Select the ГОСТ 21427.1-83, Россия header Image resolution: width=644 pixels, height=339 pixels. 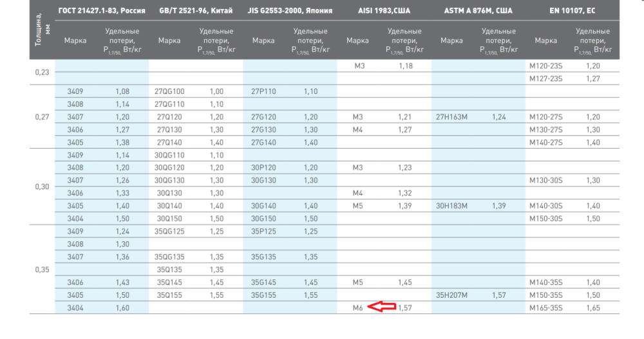101,11
